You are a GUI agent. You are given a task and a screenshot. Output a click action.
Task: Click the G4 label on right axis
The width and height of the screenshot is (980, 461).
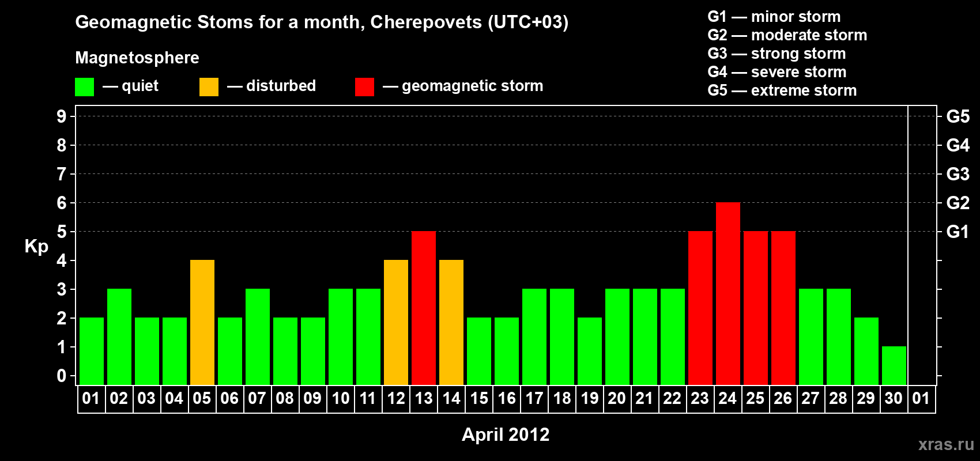[x=958, y=145]
